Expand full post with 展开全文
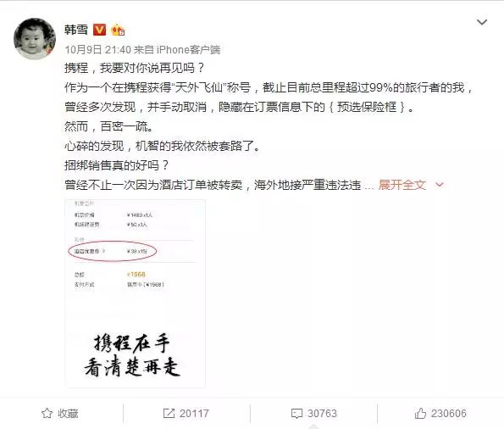This screenshot has height=429, width=504. tap(402, 185)
